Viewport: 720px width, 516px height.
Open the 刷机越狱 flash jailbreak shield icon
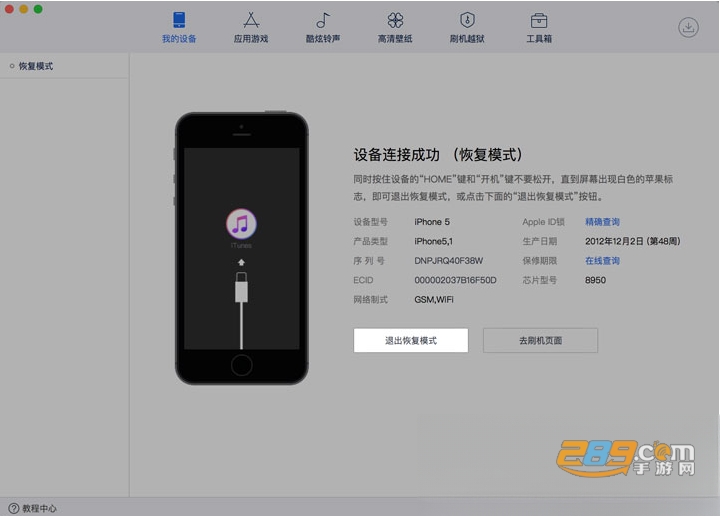[x=467, y=20]
